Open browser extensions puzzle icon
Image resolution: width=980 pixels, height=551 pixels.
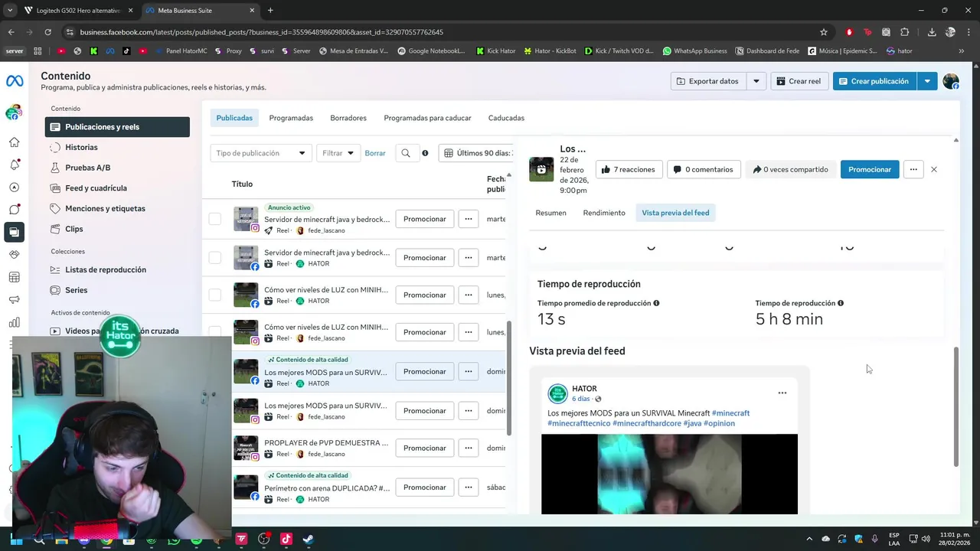[905, 32]
